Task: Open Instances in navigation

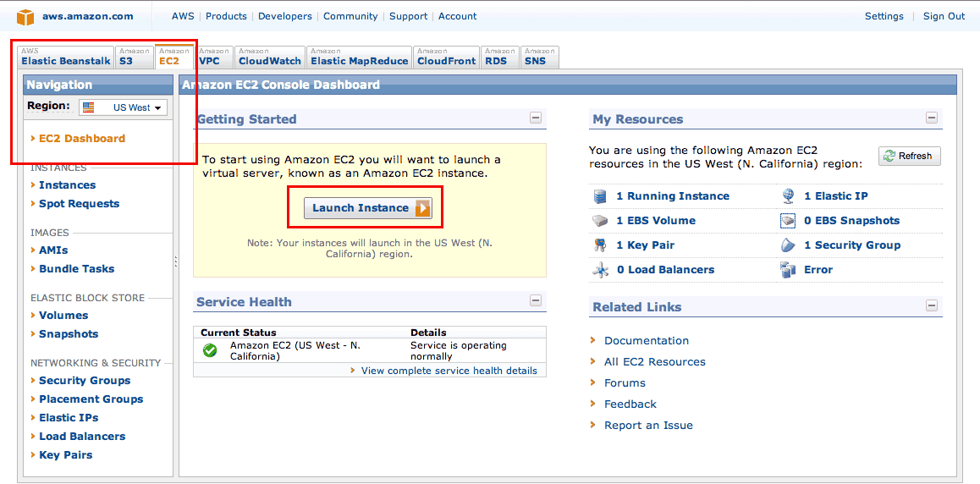Action: click(68, 184)
